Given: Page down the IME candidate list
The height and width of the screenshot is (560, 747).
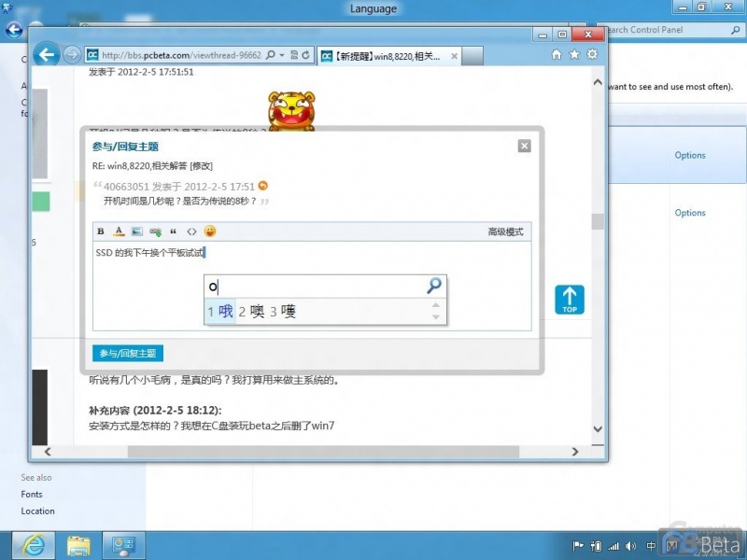Looking at the screenshot, I should [435, 317].
